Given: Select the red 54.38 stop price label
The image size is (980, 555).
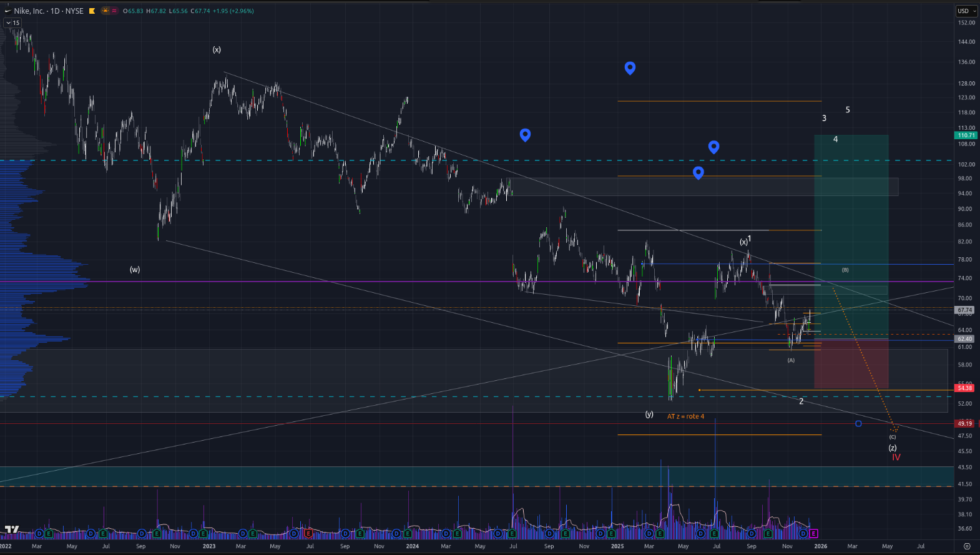Looking at the screenshot, I should pyautogui.click(x=964, y=388).
